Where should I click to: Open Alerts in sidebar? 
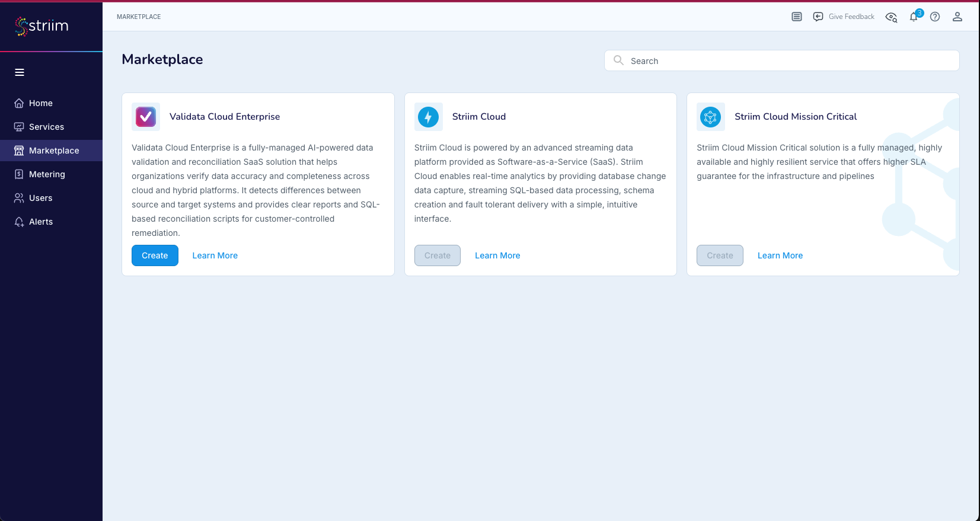tap(51, 222)
